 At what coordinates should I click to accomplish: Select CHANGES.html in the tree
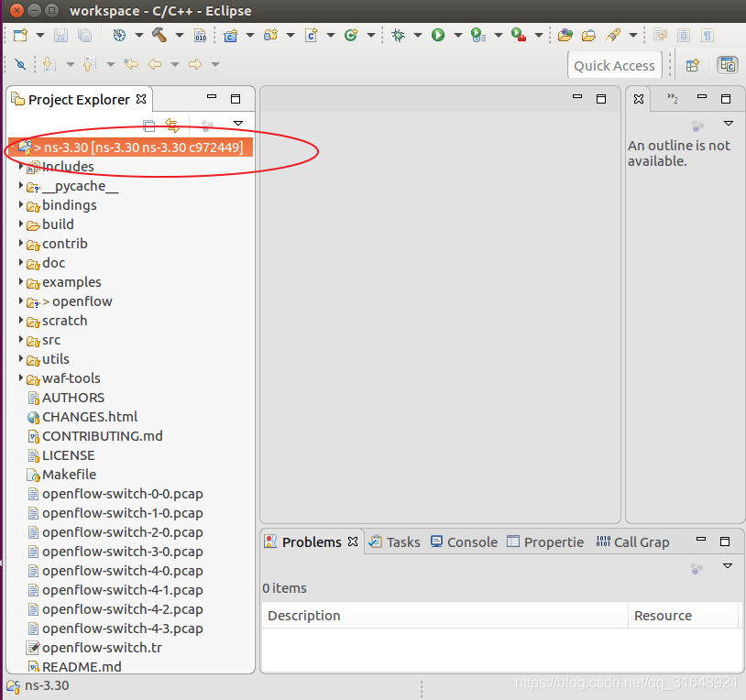(82, 417)
